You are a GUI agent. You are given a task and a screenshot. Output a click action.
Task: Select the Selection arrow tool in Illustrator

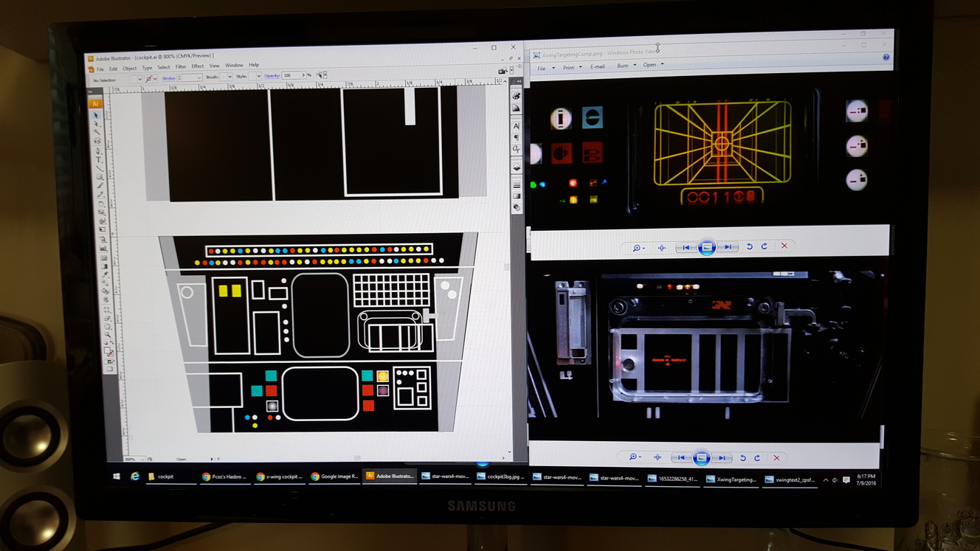[97, 116]
